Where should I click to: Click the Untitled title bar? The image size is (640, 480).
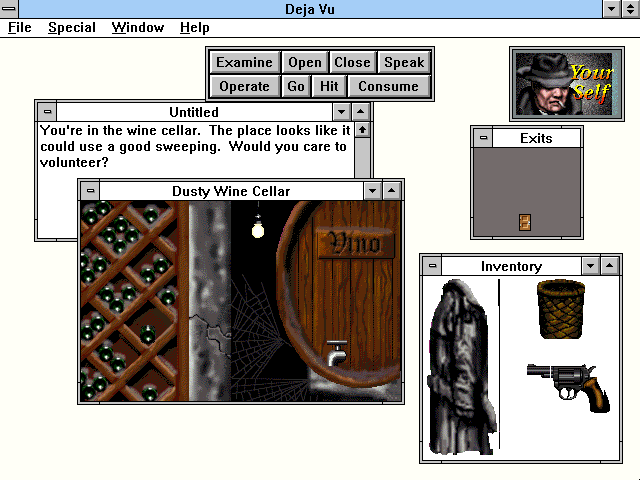194,111
